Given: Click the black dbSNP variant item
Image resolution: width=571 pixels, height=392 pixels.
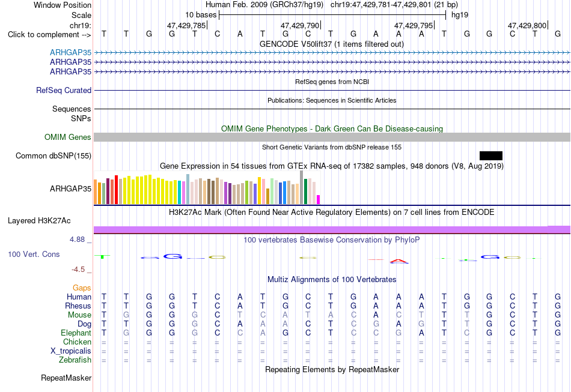Looking at the screenshot, I should (491, 155).
